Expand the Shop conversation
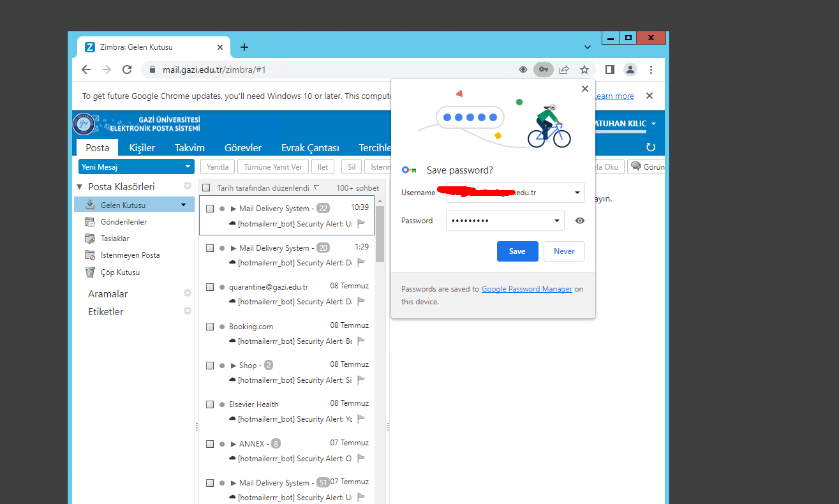The image size is (839, 504). click(x=234, y=366)
